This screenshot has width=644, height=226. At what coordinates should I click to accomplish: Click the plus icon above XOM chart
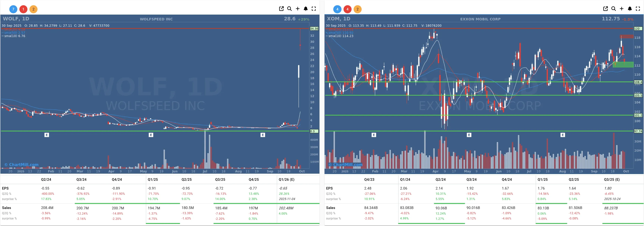621,9
